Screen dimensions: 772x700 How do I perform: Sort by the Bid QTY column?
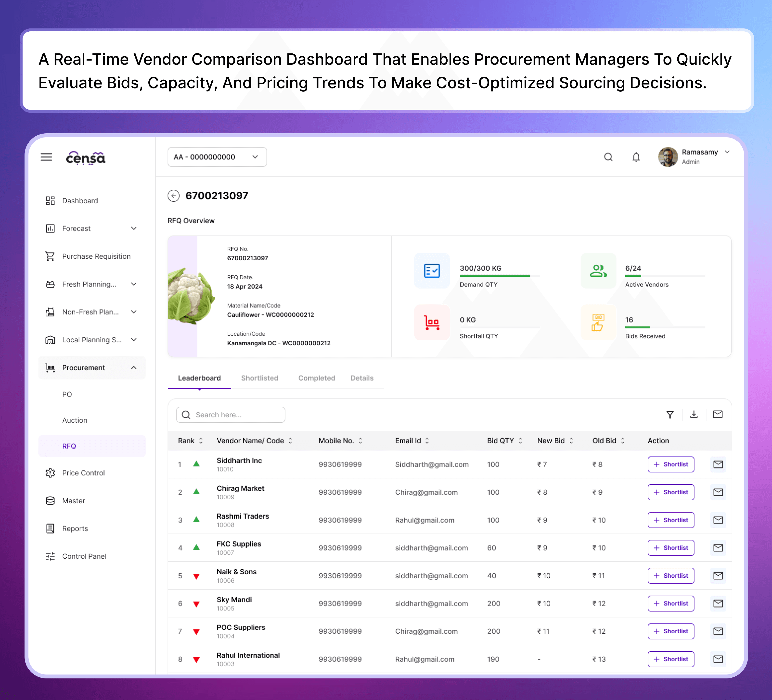(520, 440)
